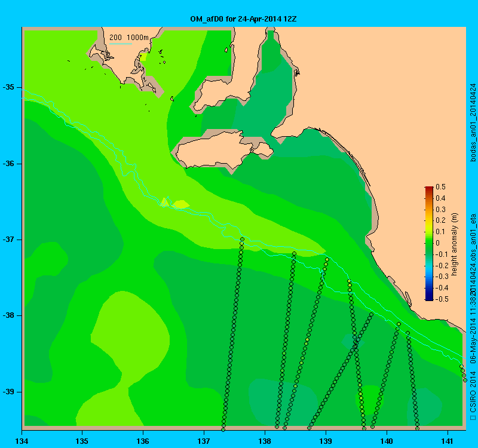Click the -35 latitude axis label
This screenshot has width=478, height=448.
[x=8, y=87]
